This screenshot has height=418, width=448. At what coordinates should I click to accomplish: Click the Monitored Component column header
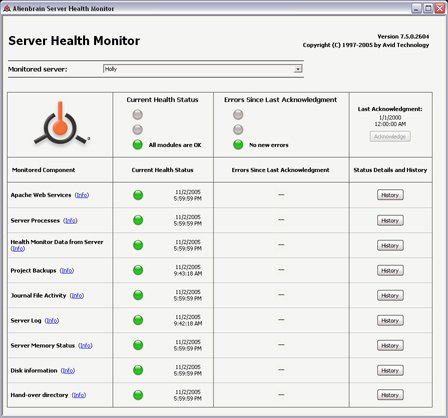point(43,170)
